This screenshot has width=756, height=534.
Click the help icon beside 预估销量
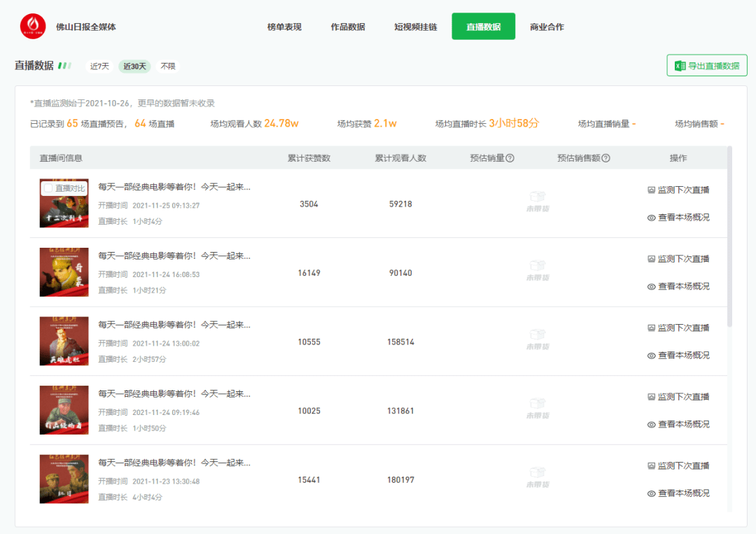tap(510, 158)
